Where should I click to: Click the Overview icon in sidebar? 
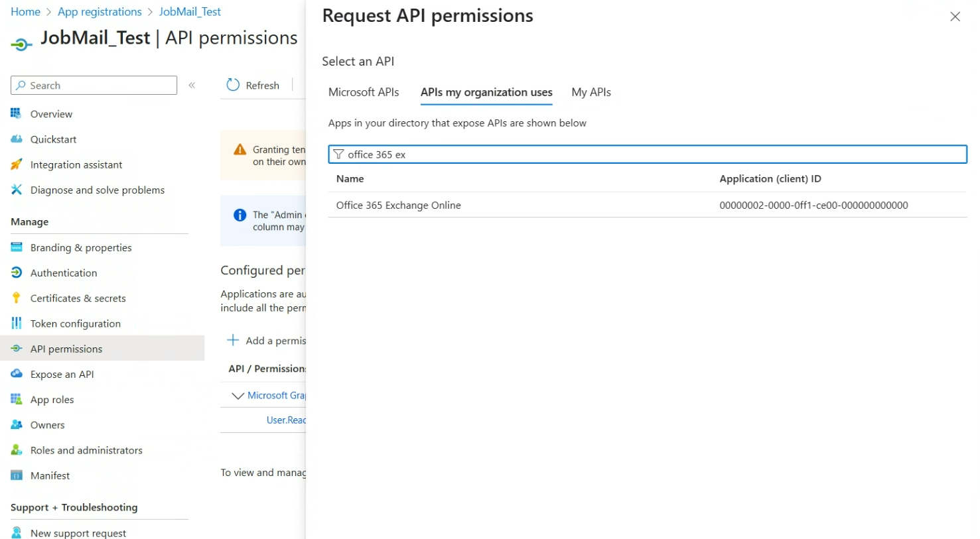pyautogui.click(x=17, y=113)
